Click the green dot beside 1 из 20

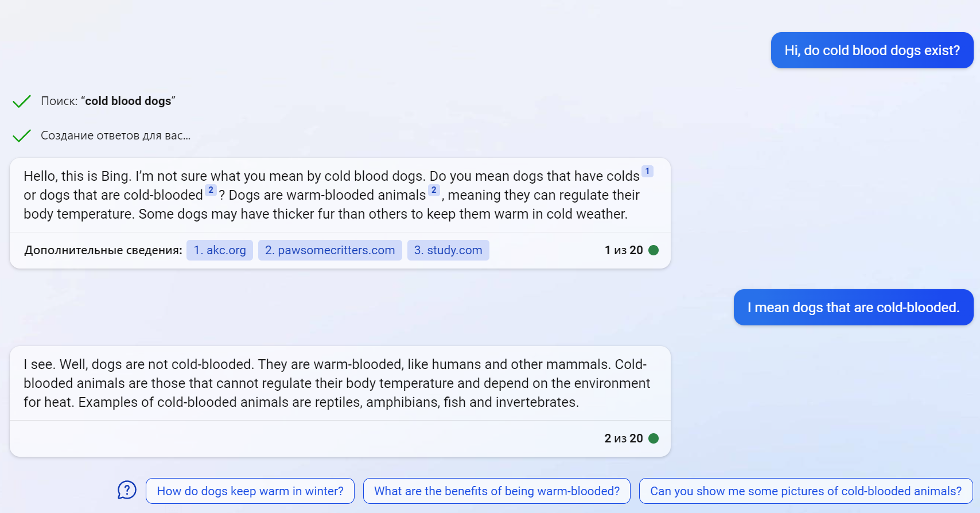point(654,250)
